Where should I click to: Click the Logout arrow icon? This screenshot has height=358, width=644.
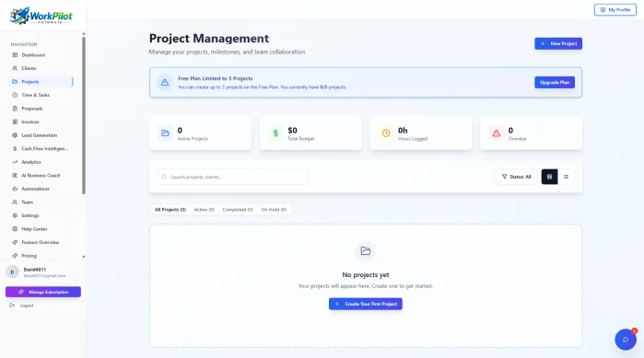12,306
